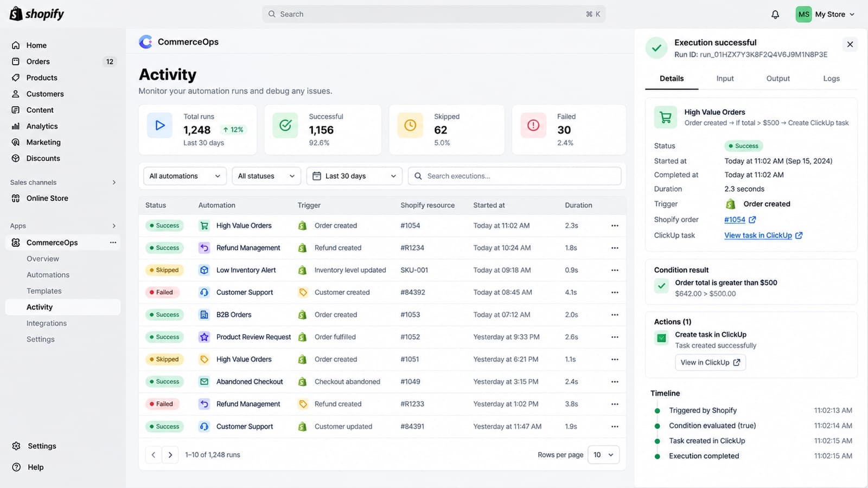
Task: Expand the Apps section chevron
Action: [114, 226]
